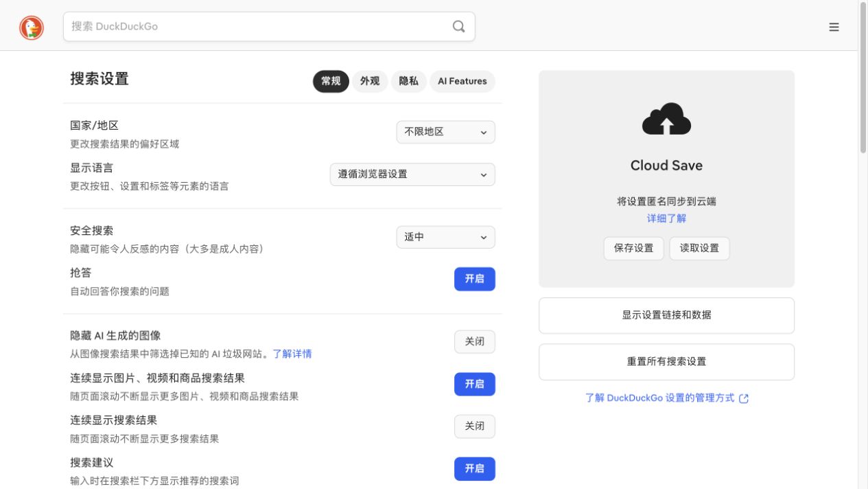Open the 了解详情 link about AI images

(x=292, y=354)
